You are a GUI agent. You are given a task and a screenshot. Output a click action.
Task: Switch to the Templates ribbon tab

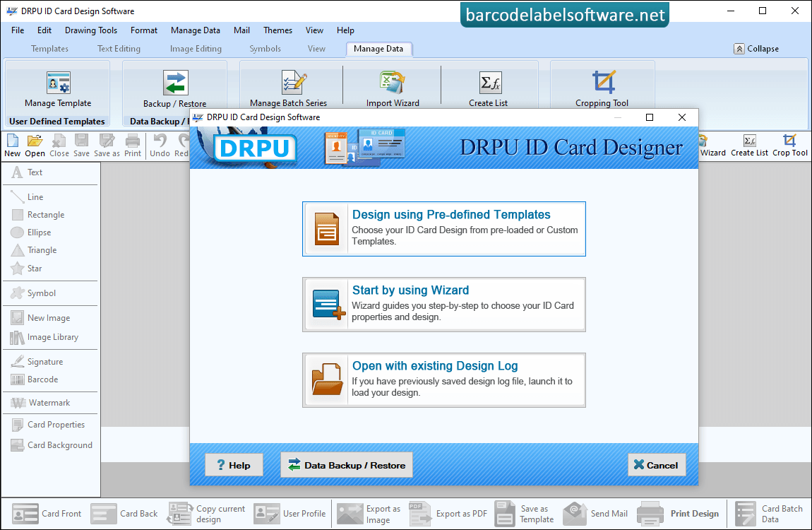click(x=49, y=49)
